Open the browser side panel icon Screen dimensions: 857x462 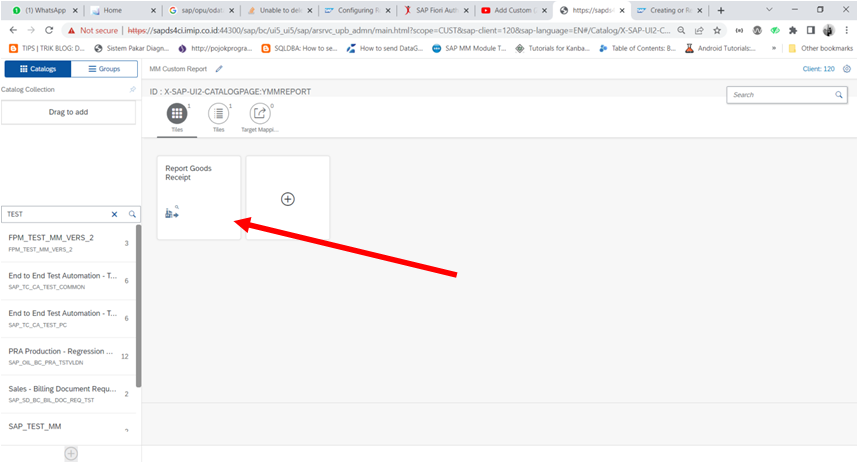click(x=811, y=31)
